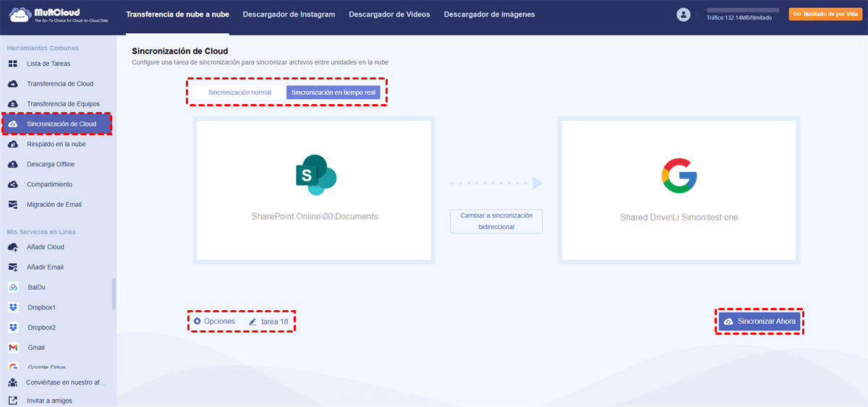Click Transferencia de Cloud sidebar icon
This screenshot has height=407, width=868.
tap(13, 84)
